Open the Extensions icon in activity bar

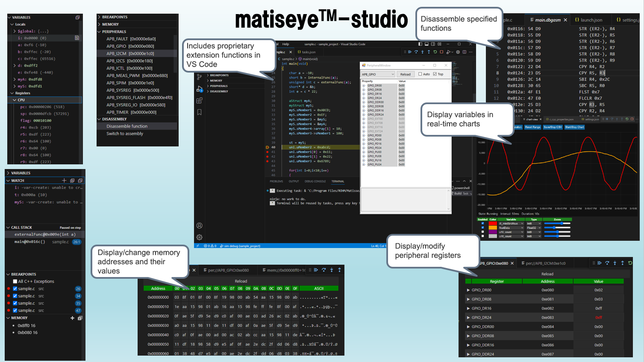point(199,101)
